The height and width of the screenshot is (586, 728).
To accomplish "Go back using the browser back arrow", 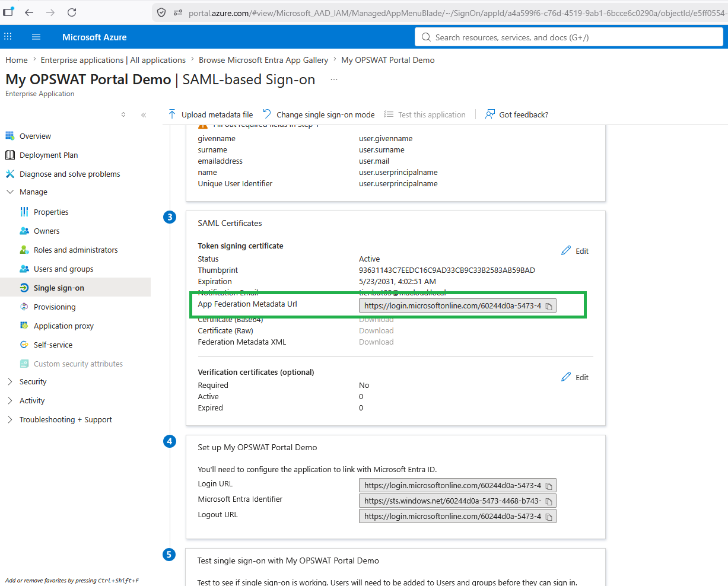I will [x=29, y=12].
